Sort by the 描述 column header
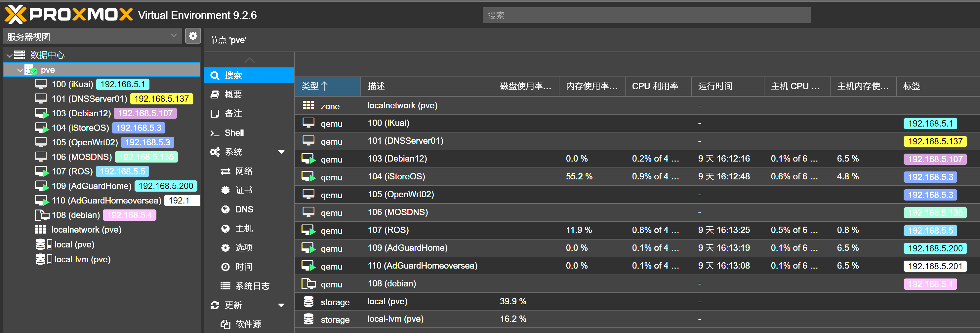The width and height of the screenshot is (980, 333). [427, 86]
